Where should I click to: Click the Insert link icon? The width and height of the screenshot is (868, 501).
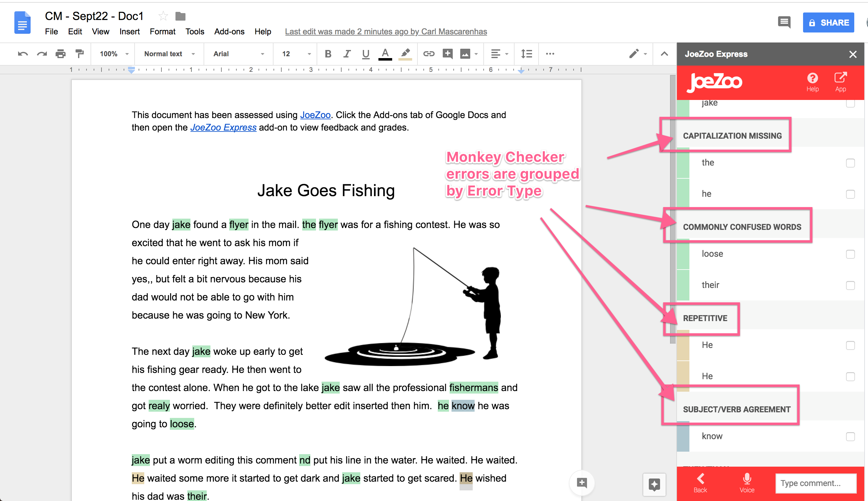click(428, 54)
